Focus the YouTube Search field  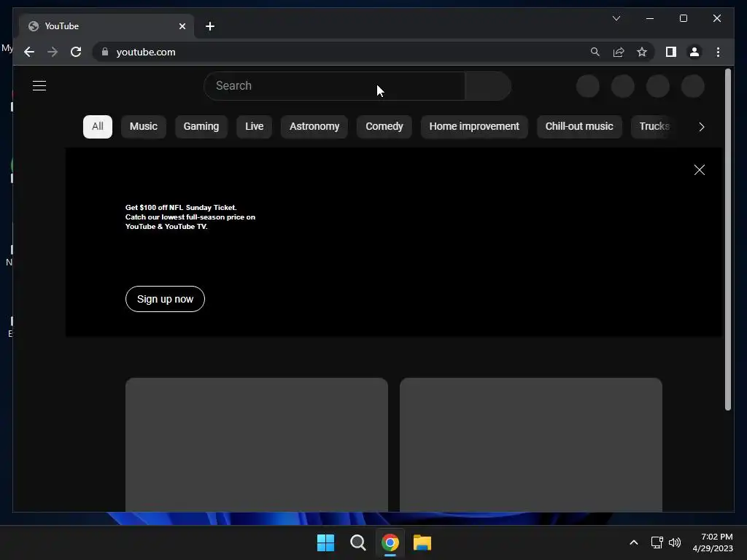click(x=334, y=86)
